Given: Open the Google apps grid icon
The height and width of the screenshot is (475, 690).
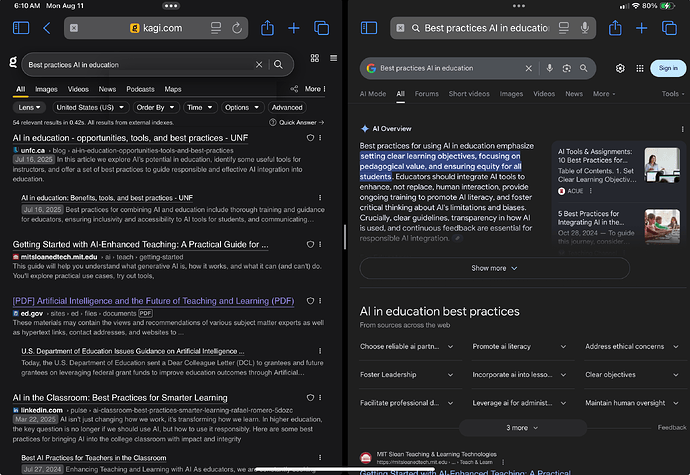Looking at the screenshot, I should [x=640, y=68].
